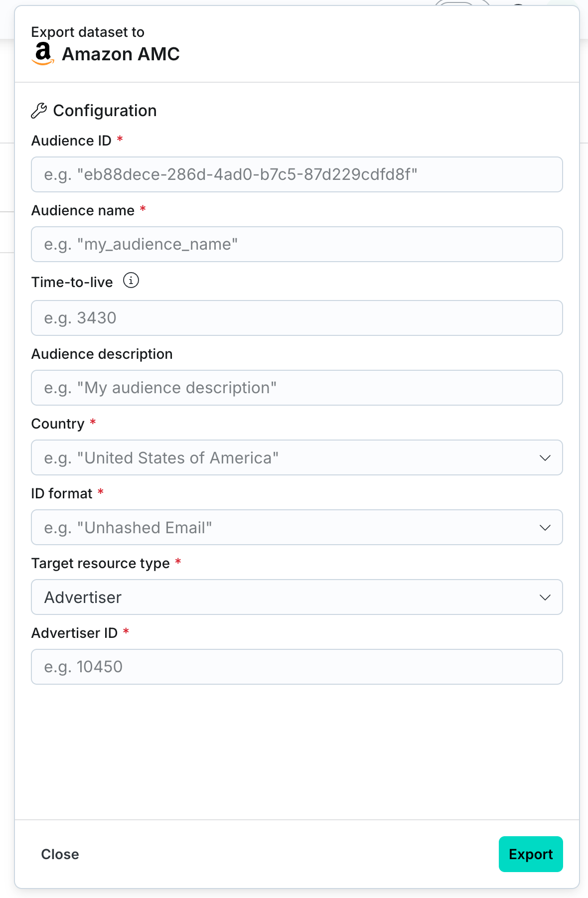The height and width of the screenshot is (898, 588).
Task: Click the Amazon logo icon in header
Action: (43, 54)
